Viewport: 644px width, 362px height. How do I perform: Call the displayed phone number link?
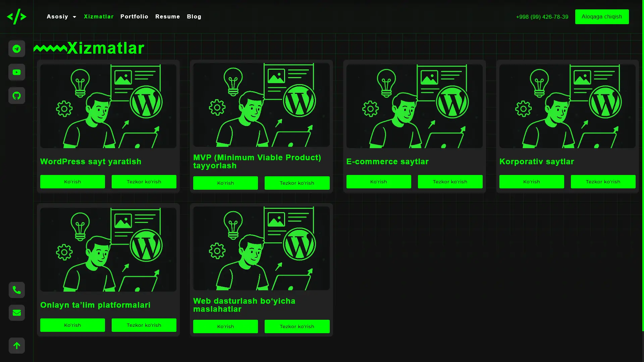click(541, 17)
